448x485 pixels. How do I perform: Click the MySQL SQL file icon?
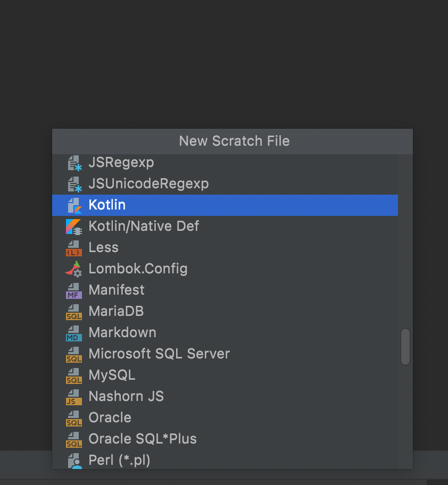pyautogui.click(x=73, y=376)
